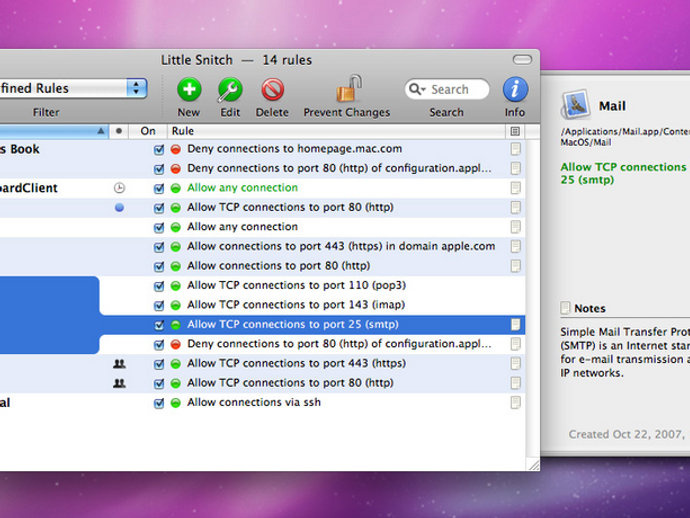Toggle checkbox for apple.com port 443 rule
The height and width of the screenshot is (518, 690).
(x=159, y=247)
